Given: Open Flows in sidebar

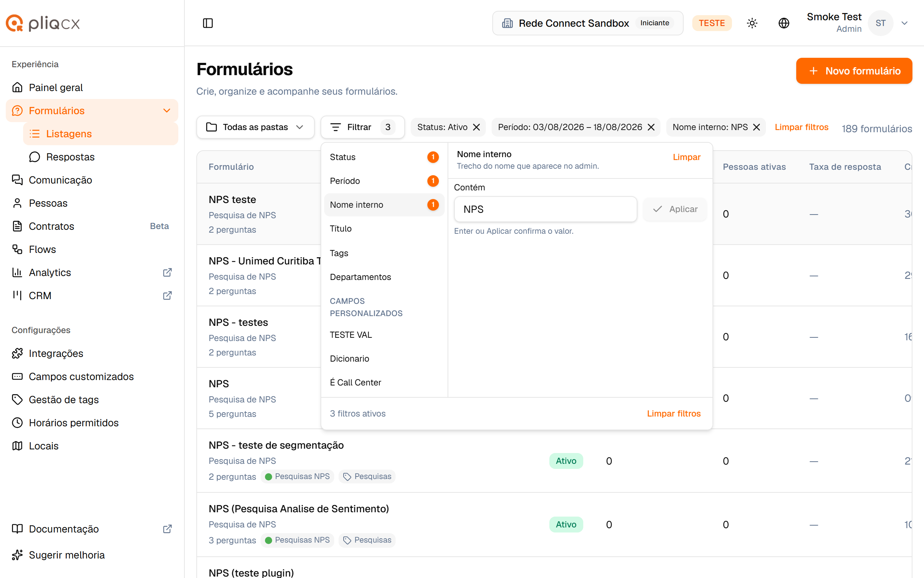Looking at the screenshot, I should point(92,249).
